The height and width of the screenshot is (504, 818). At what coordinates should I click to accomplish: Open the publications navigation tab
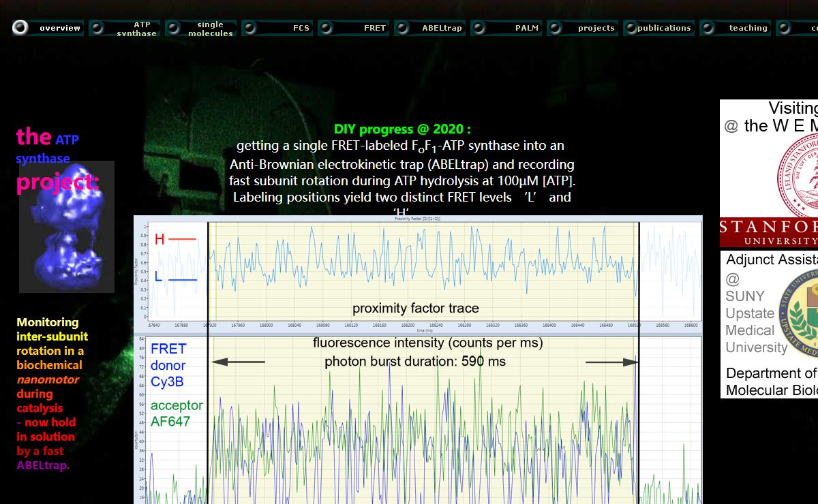[x=659, y=28]
